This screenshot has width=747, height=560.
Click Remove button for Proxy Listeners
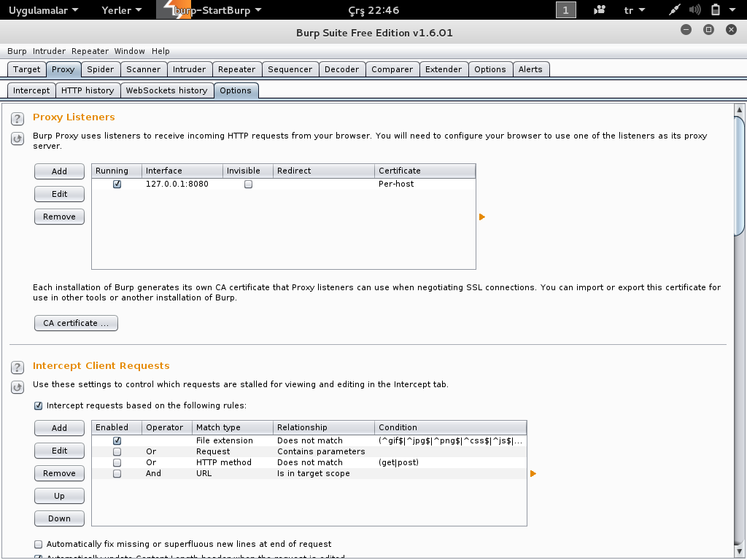pos(59,217)
